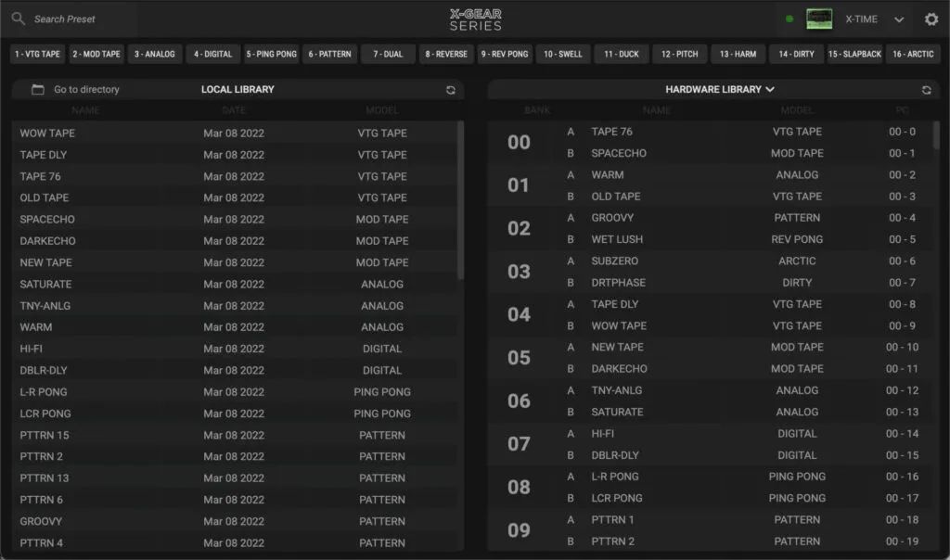The width and height of the screenshot is (950, 560).
Task: Click the DATE column header
Action: tap(234, 110)
